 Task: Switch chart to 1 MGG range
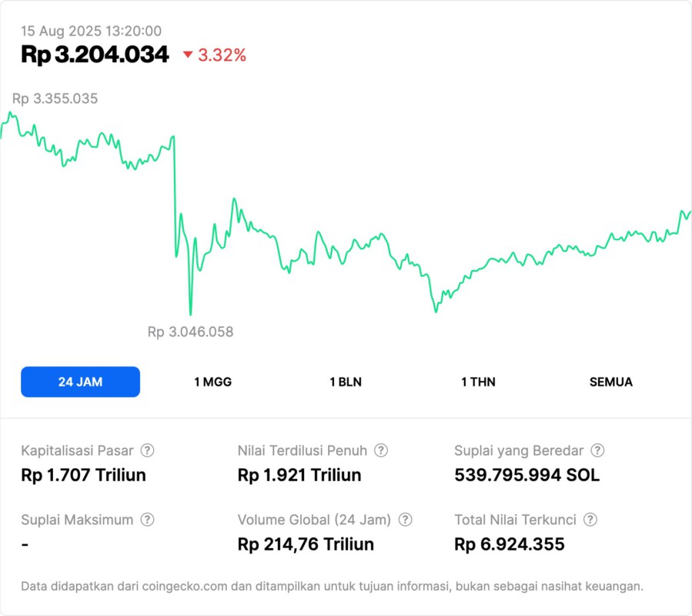[212, 382]
